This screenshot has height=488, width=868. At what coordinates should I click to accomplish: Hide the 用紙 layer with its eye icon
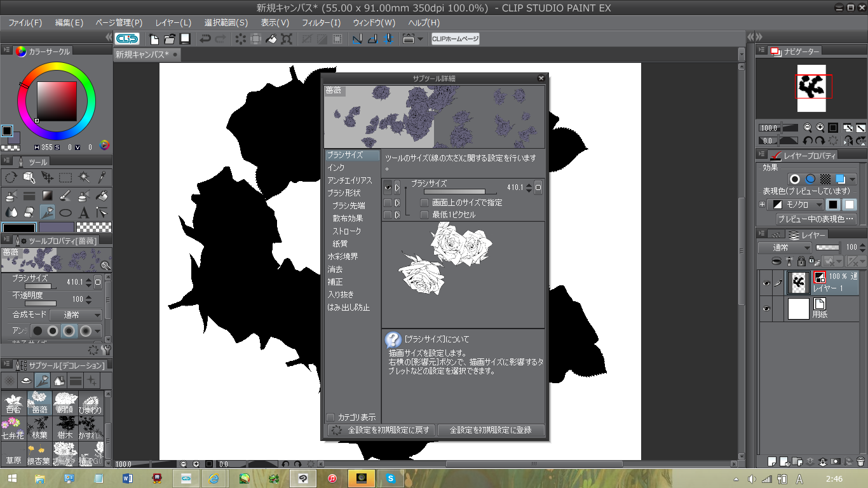click(x=766, y=309)
